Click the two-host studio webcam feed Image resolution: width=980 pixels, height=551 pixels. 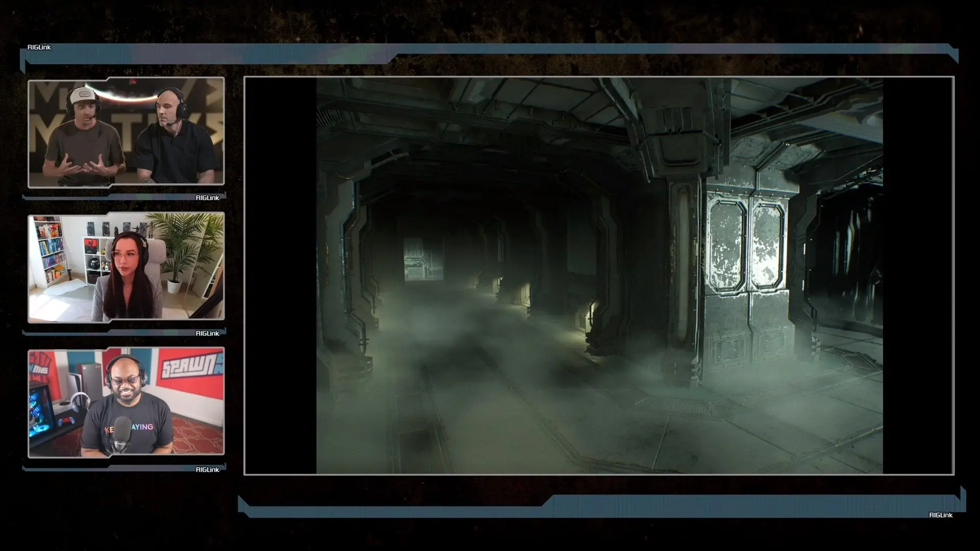pos(126,132)
